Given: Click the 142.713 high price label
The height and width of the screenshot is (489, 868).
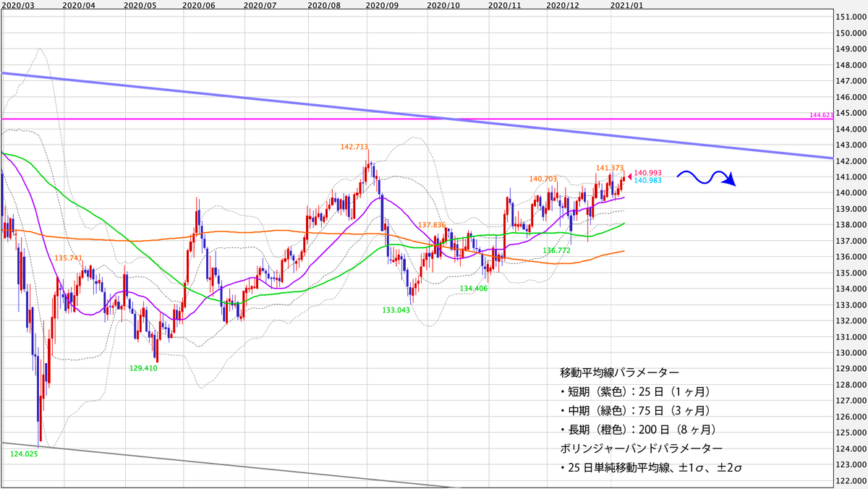Looking at the screenshot, I should 354,147.
